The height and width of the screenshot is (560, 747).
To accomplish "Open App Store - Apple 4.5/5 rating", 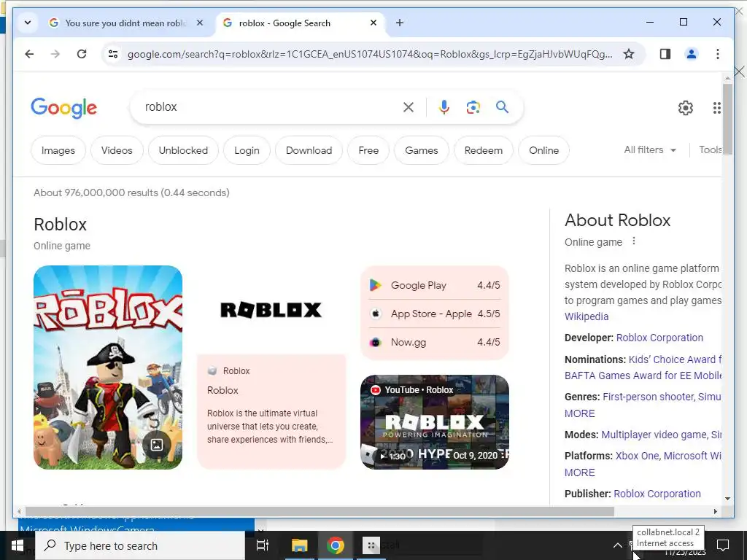I will coord(435,314).
